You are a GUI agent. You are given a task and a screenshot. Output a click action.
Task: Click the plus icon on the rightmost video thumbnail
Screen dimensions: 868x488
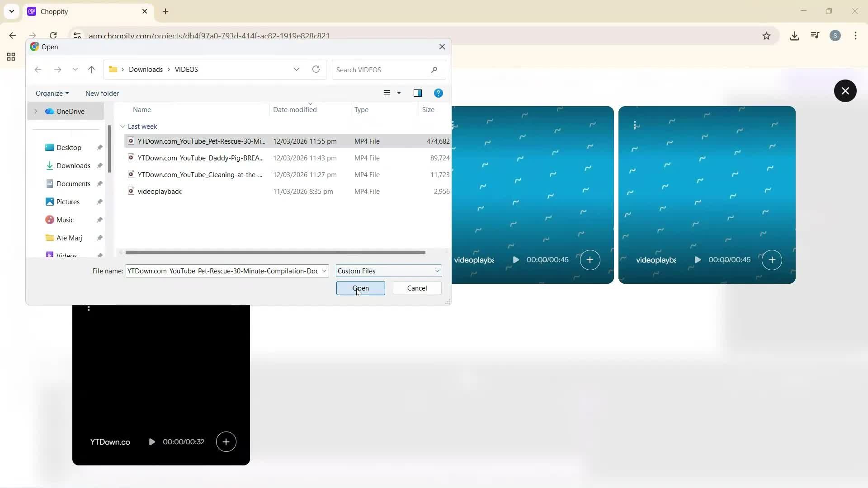pos(772,260)
